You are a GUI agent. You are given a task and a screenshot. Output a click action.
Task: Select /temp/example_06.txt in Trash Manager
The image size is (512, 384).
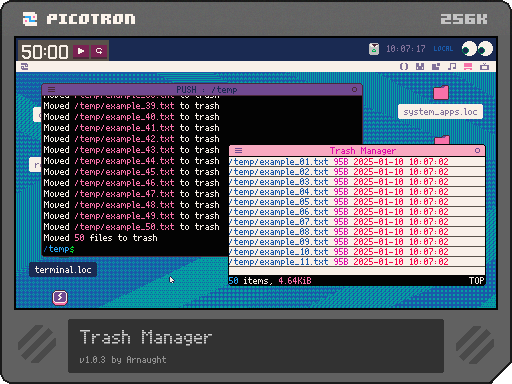click(x=357, y=212)
